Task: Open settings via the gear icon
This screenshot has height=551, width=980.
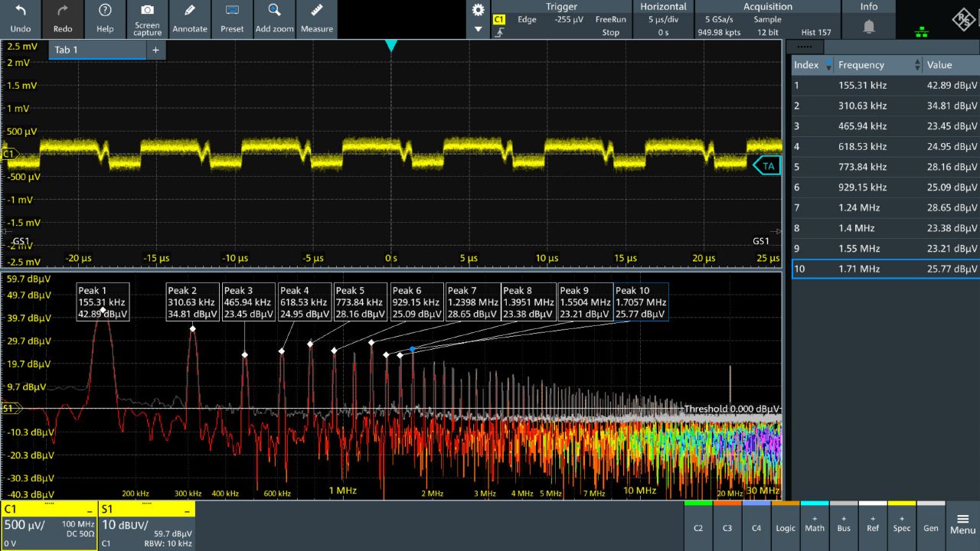Action: 479,10
